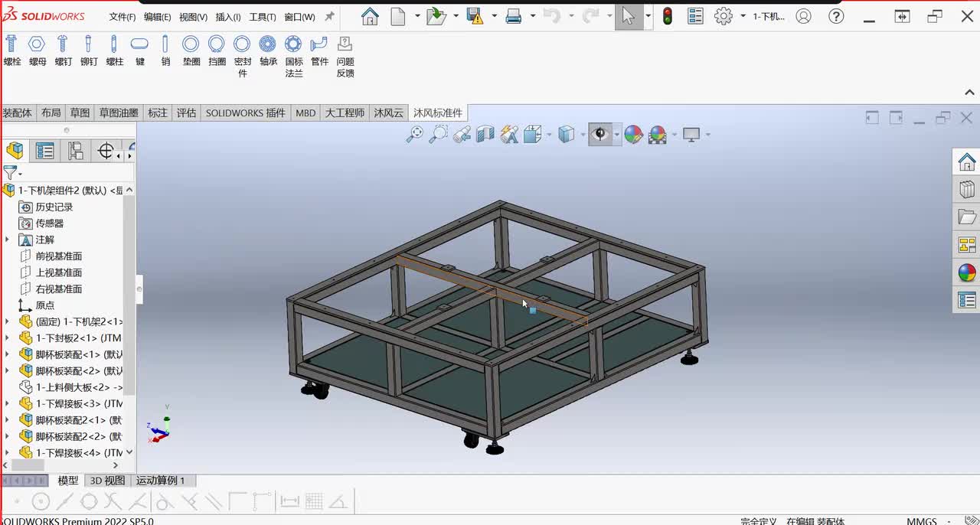980x525 pixels.
Task: Select the 销 pin tool
Action: click(165, 51)
